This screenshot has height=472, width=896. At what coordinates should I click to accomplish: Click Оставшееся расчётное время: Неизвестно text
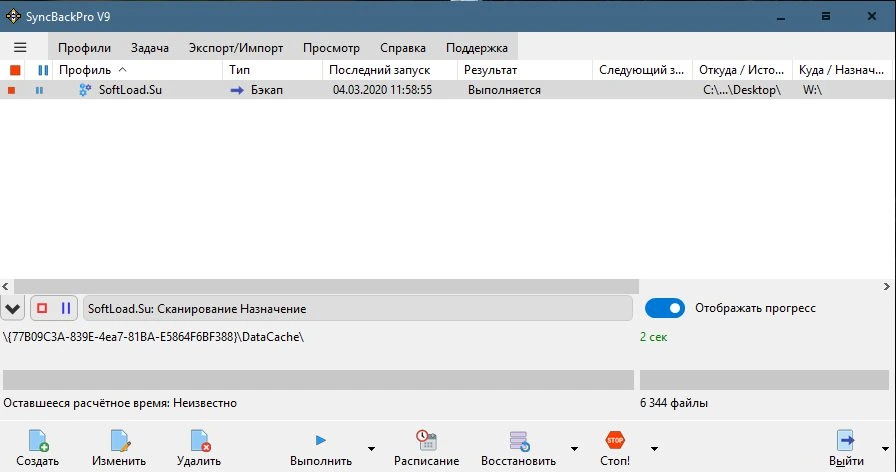click(x=120, y=403)
